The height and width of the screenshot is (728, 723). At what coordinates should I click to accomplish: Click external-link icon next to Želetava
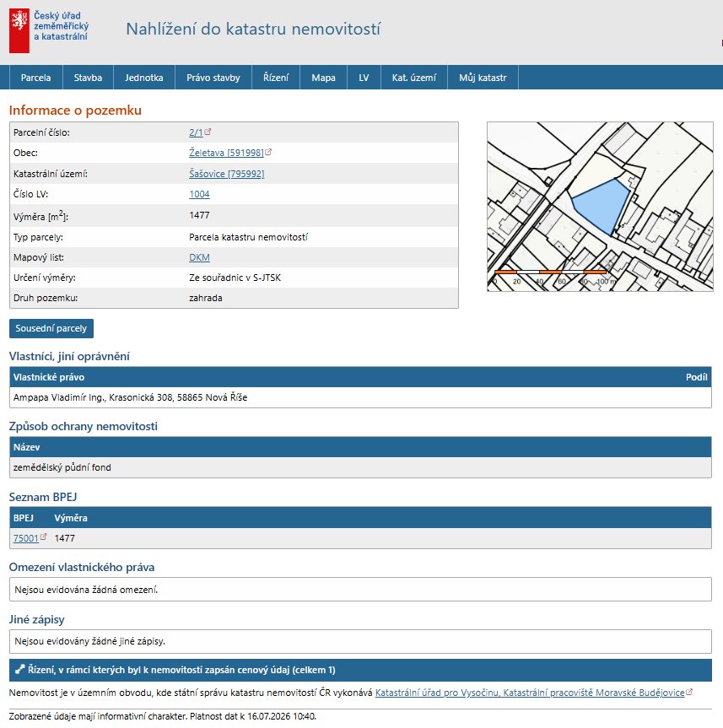click(268, 152)
